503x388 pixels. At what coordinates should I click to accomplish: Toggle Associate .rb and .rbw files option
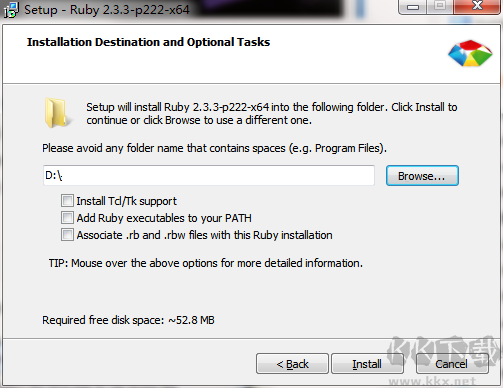[x=67, y=235]
